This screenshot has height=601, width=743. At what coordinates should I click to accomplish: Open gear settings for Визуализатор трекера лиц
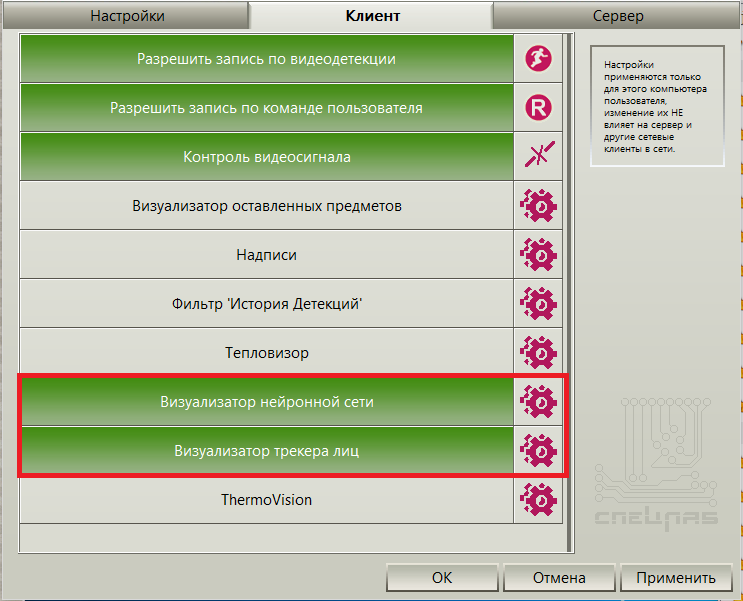[x=538, y=450]
